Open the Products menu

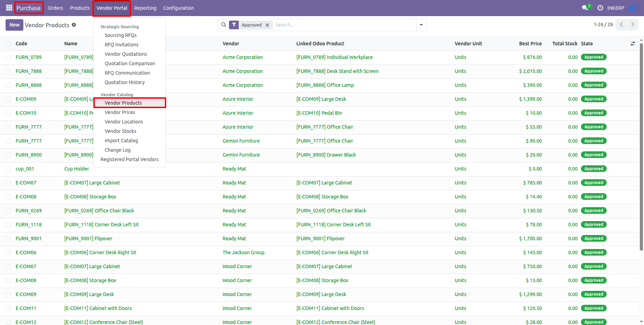(x=80, y=8)
